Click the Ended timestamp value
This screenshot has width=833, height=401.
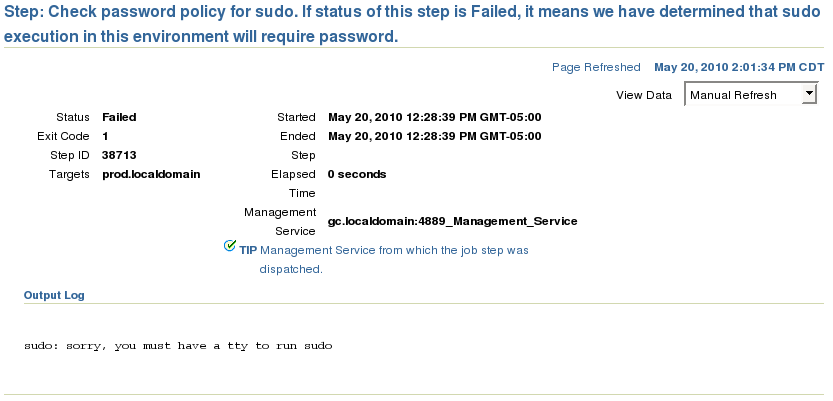pos(435,136)
